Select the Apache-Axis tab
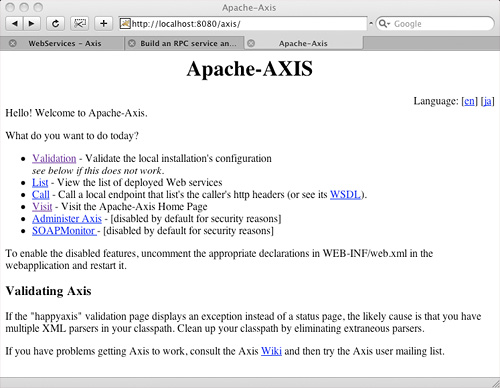This screenshot has height=388, width=500. coord(303,43)
